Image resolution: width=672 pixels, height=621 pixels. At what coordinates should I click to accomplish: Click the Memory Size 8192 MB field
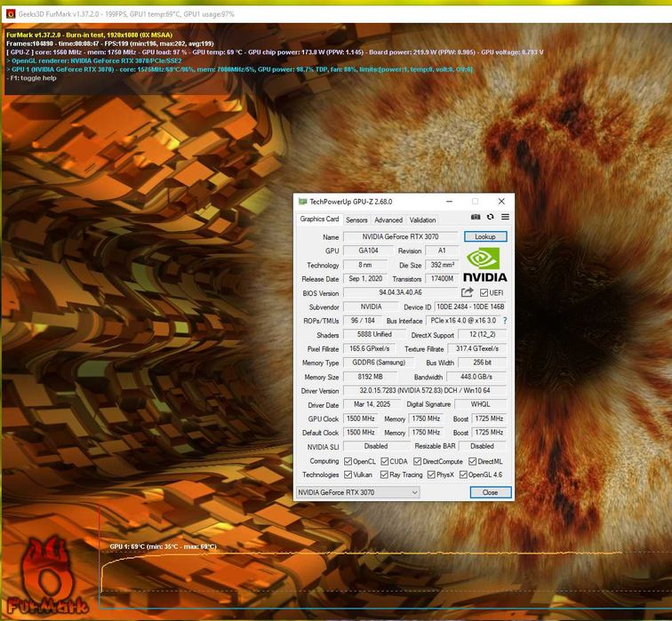tap(370, 377)
